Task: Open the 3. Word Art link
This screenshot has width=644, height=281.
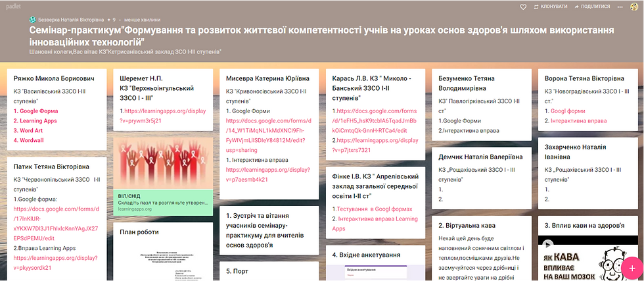Action: click(28, 130)
